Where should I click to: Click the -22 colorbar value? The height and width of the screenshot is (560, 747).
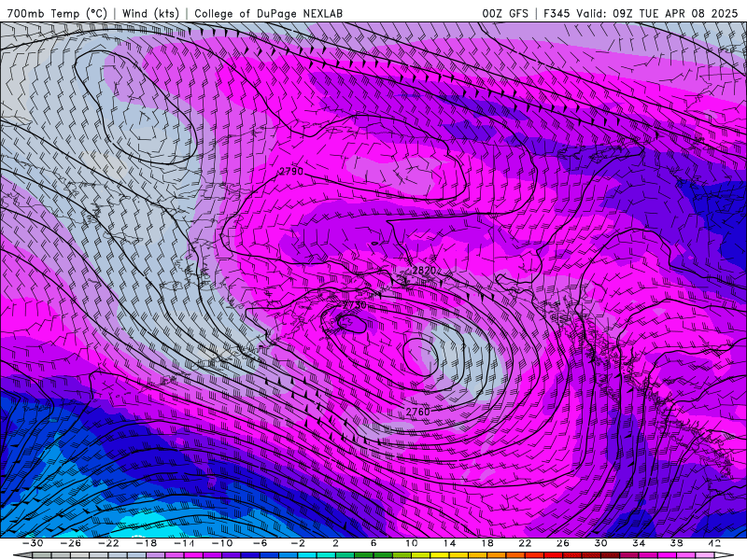(108, 543)
